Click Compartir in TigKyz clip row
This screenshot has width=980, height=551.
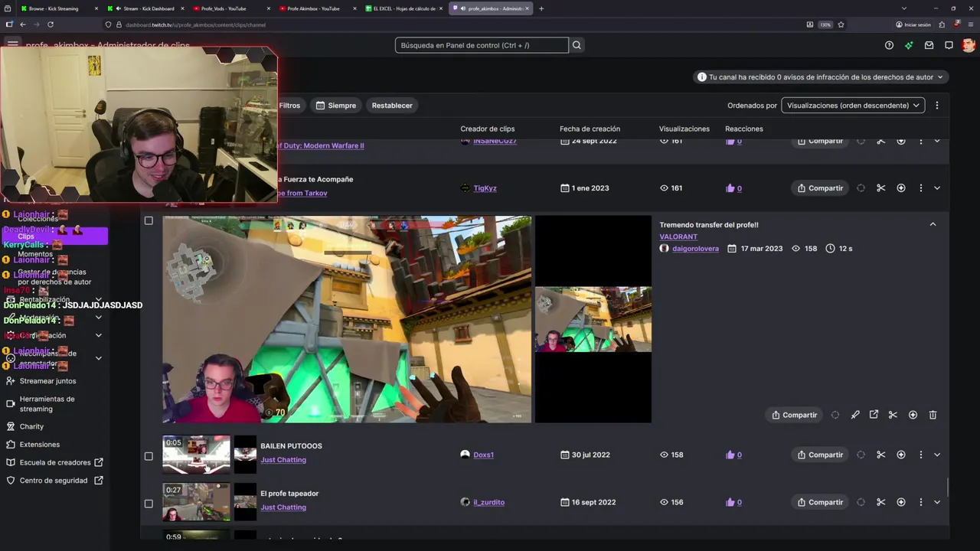820,188
